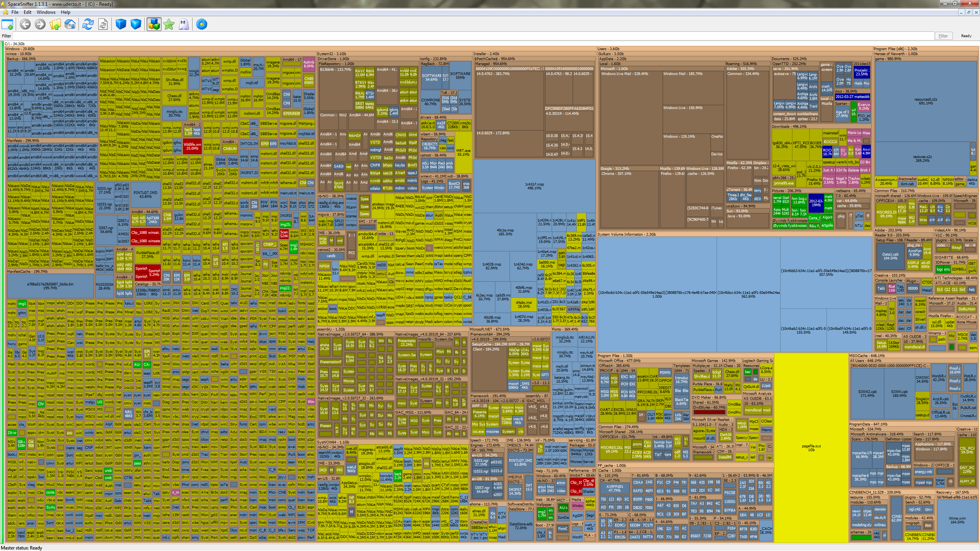Select MRT.exe 55.1Mb block
This screenshot has width=980, height=551.
[x=463, y=152]
